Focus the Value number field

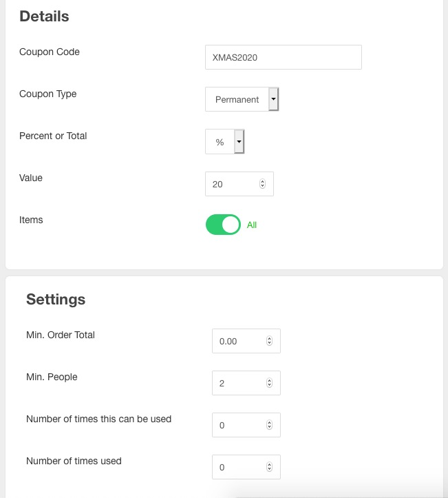pyautogui.click(x=234, y=184)
